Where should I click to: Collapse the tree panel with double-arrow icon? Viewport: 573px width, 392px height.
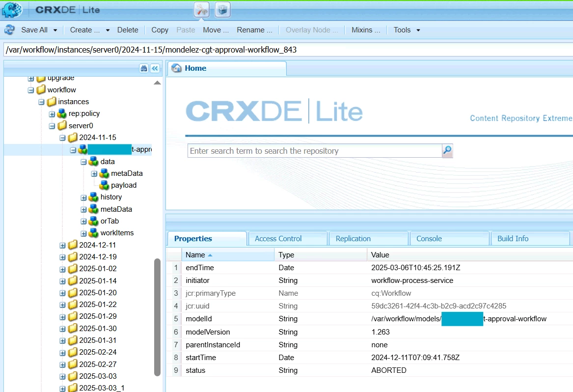(155, 68)
